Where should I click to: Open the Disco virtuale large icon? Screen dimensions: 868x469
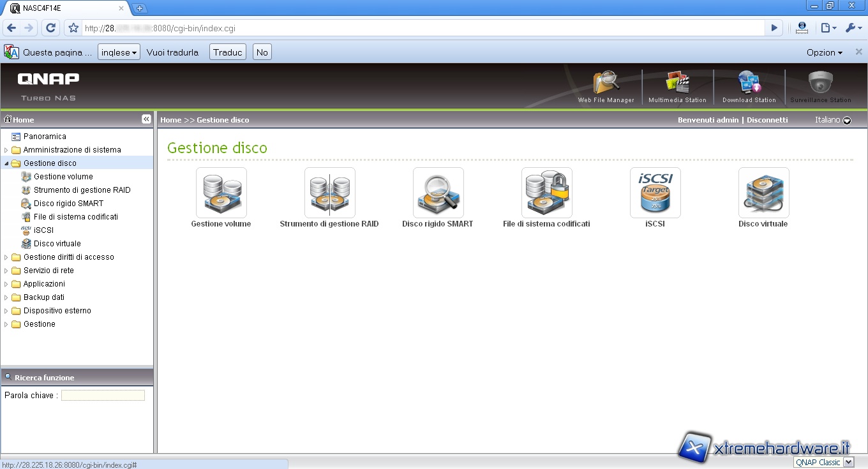(x=763, y=193)
